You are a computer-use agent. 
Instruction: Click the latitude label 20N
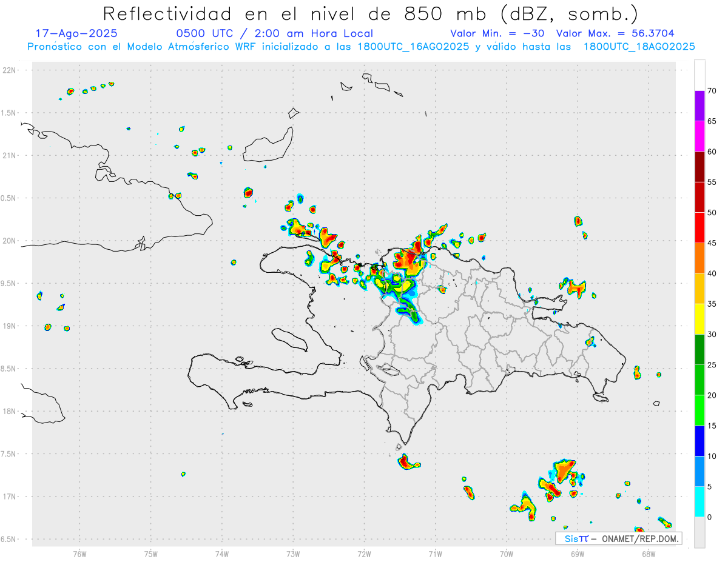[x=9, y=241]
